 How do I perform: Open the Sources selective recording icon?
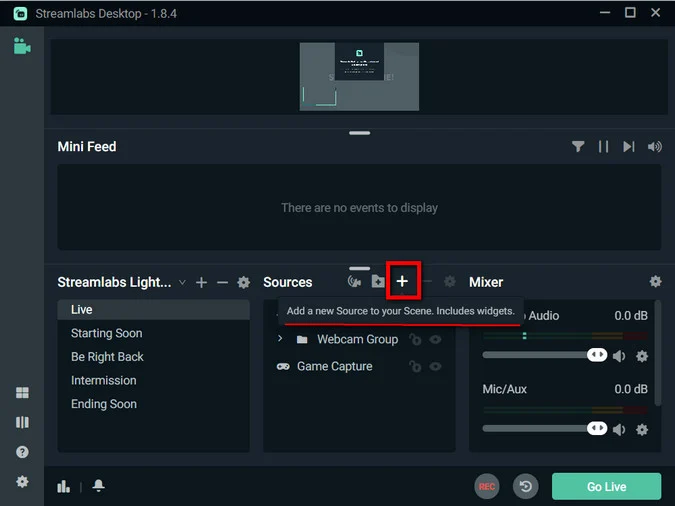pyautogui.click(x=354, y=282)
